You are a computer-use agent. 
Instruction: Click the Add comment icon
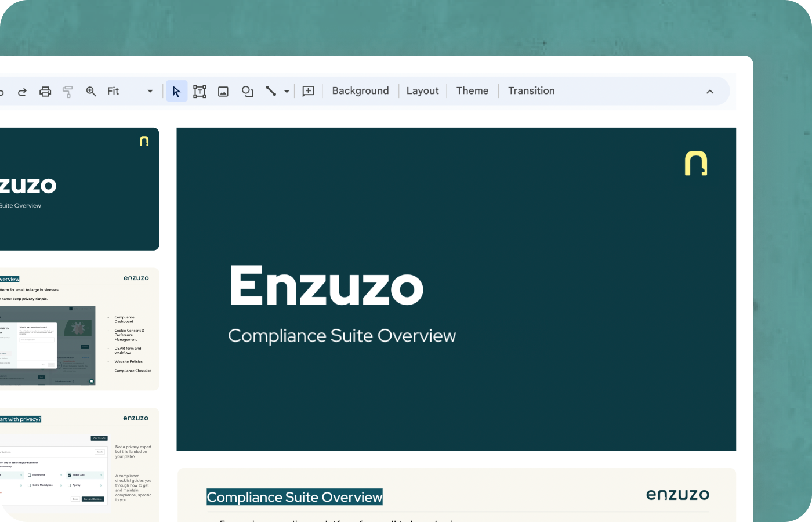(309, 91)
